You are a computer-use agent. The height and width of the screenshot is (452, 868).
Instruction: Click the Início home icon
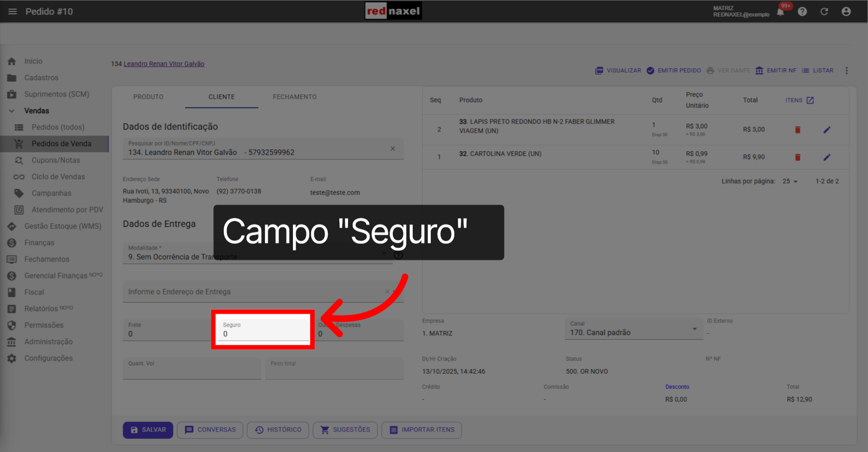tap(12, 61)
